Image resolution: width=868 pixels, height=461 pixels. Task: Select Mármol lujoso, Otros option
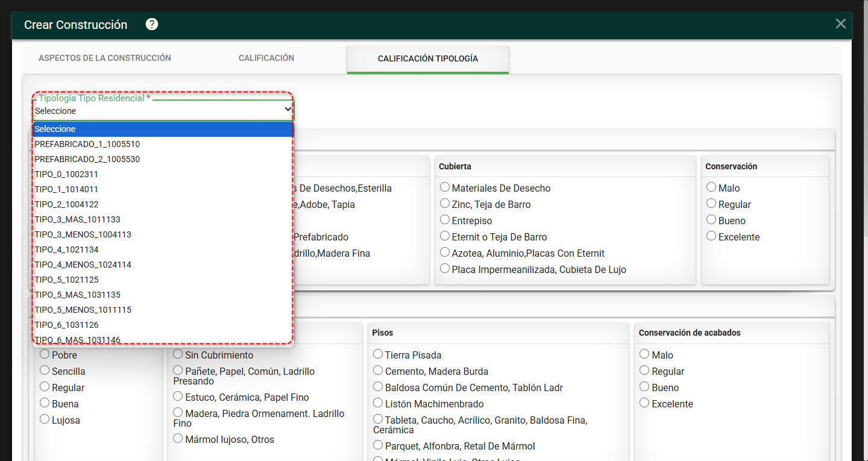pyautogui.click(x=178, y=439)
